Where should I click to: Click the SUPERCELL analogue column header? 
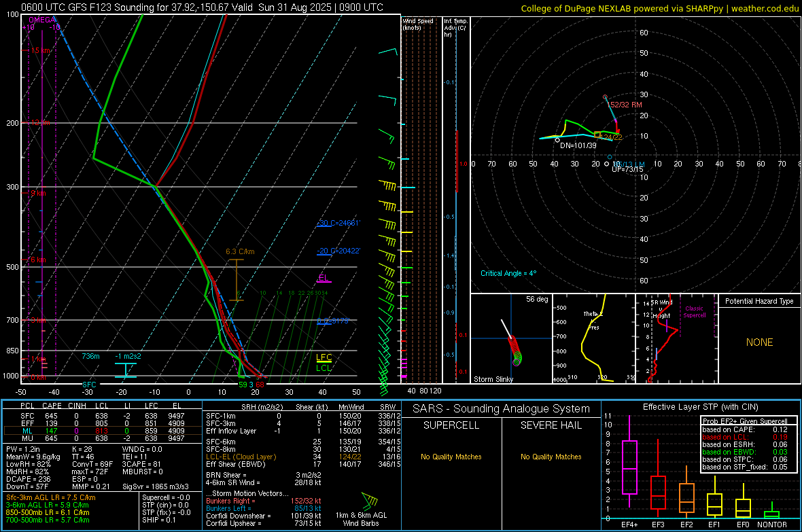point(451,425)
